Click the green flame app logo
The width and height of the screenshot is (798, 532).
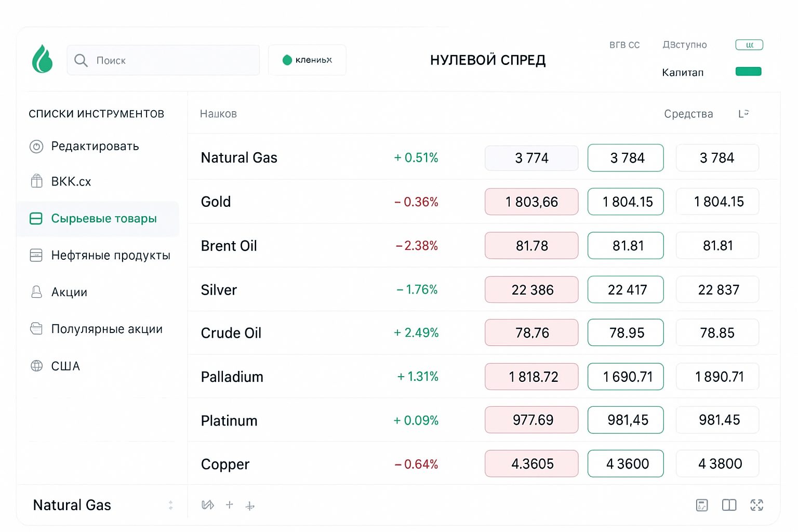click(42, 59)
